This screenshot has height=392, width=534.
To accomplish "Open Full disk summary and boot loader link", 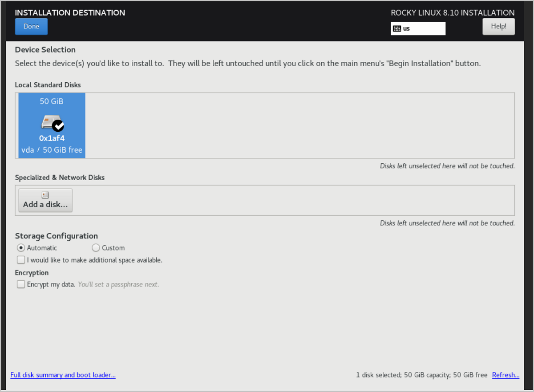I will [x=63, y=375].
